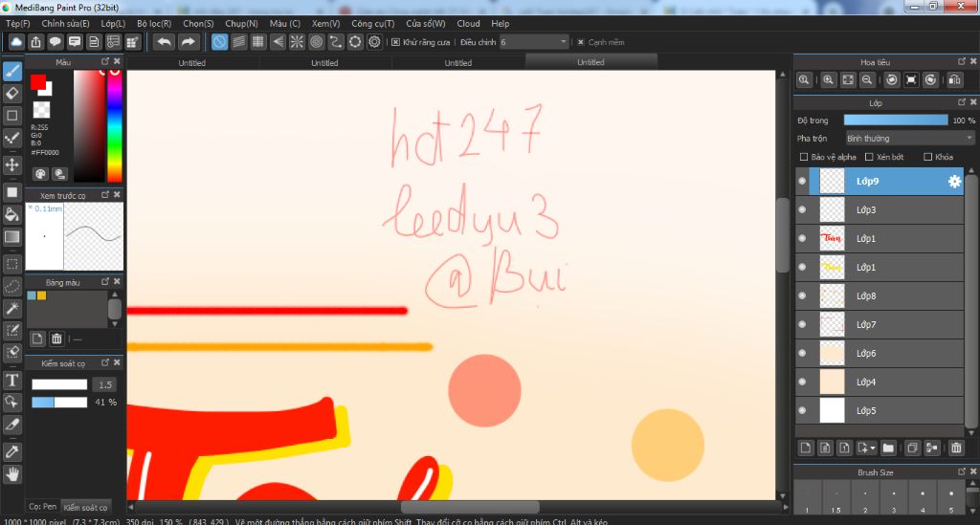The height and width of the screenshot is (525, 980).
Task: Enable the parallel snap guide
Action: 238,42
